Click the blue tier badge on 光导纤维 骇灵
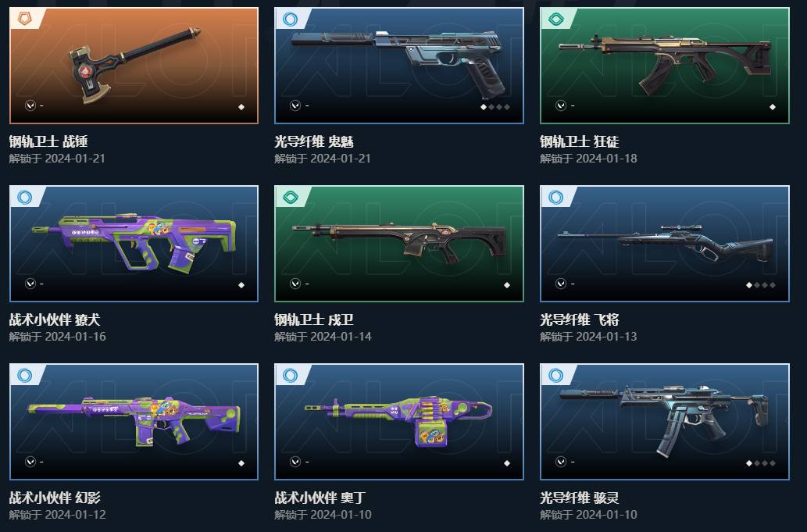This screenshot has width=807, height=532. [x=555, y=375]
